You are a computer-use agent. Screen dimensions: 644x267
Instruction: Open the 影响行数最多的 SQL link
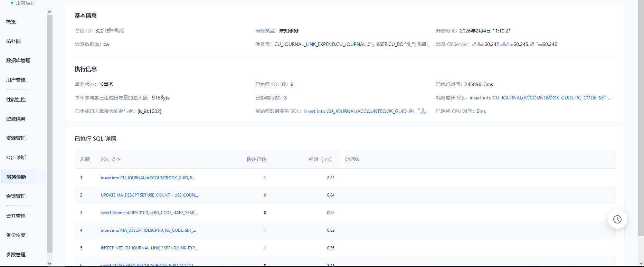[365, 111]
